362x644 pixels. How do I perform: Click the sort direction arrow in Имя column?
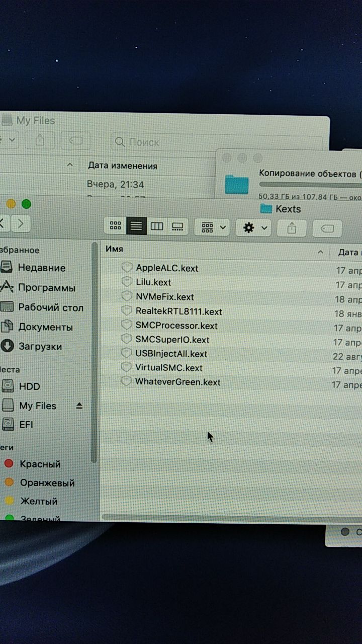[320, 251]
